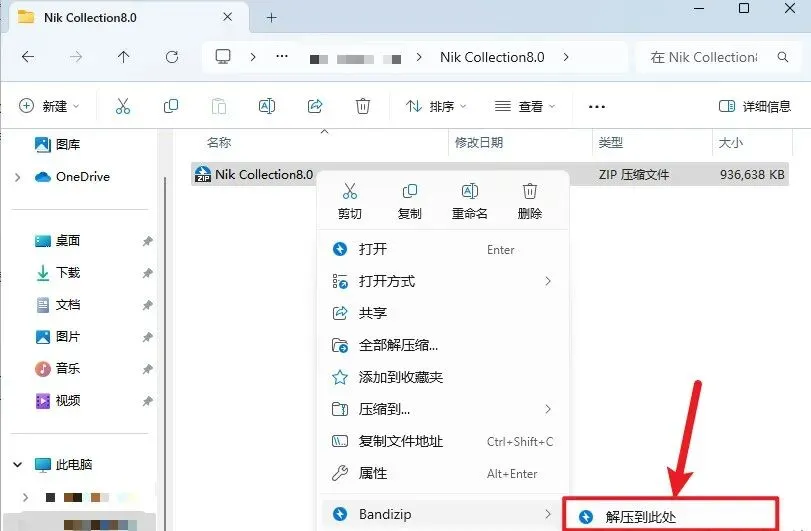Open 图片 in the sidebar
Screen dimensions: 811x531
(57, 337)
